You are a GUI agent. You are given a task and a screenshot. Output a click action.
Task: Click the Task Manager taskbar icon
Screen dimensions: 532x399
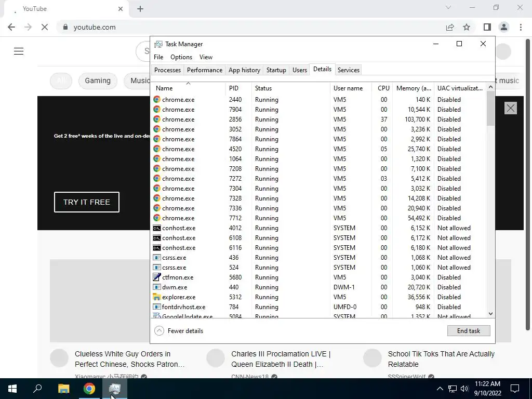(115, 389)
